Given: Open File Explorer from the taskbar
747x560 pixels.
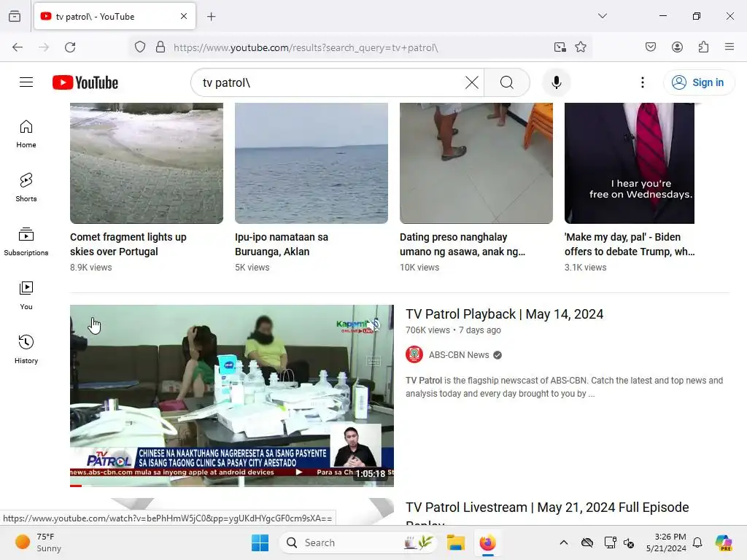Looking at the screenshot, I should [455, 542].
